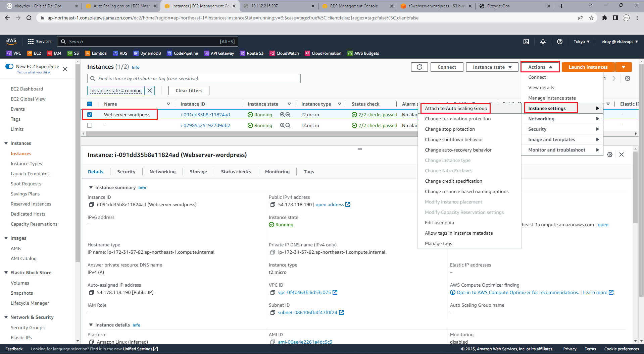Image resolution: width=644 pixels, height=354 pixels.
Task: Open VPC shortcut in favorites bar
Action: pyautogui.click(x=14, y=53)
